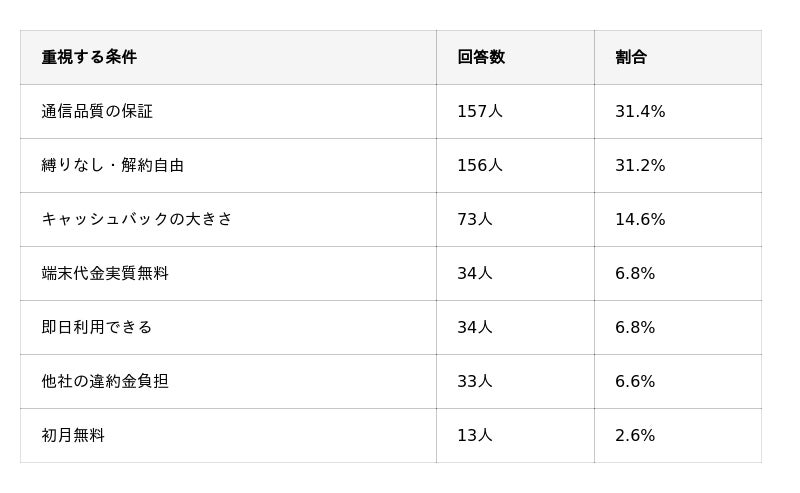The height and width of the screenshot is (493, 800).
Task: Select the キャッシュバックの大きさ cell
Action: (137, 219)
